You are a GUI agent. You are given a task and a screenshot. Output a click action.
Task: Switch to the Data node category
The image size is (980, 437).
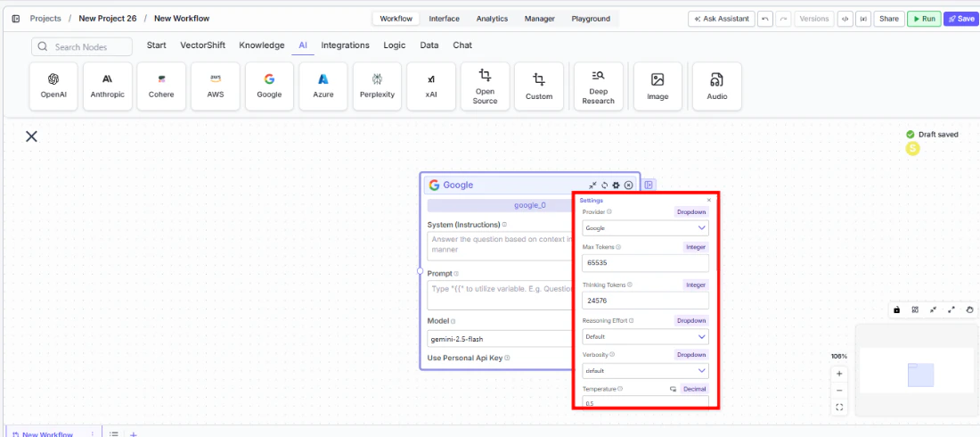pyautogui.click(x=429, y=45)
